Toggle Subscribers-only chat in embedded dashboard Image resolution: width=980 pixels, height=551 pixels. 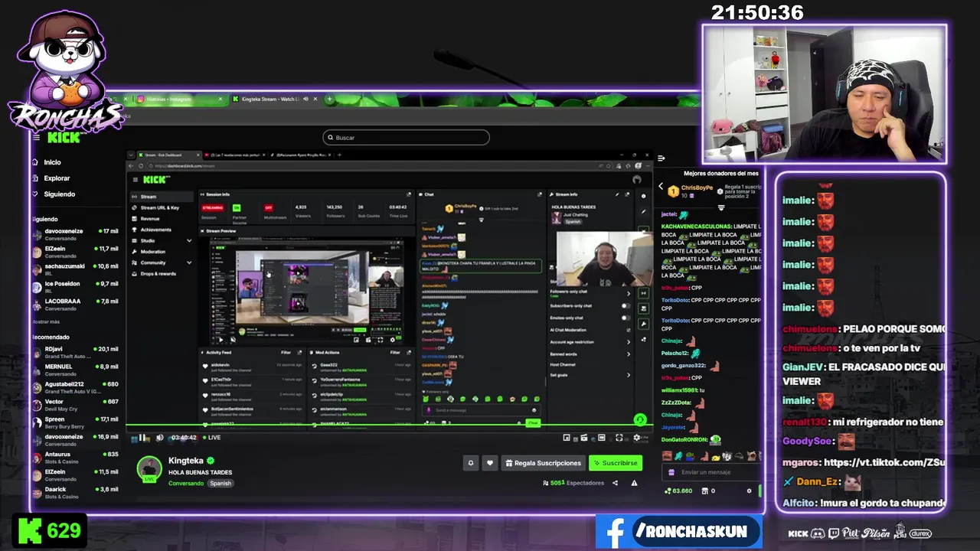626,305
